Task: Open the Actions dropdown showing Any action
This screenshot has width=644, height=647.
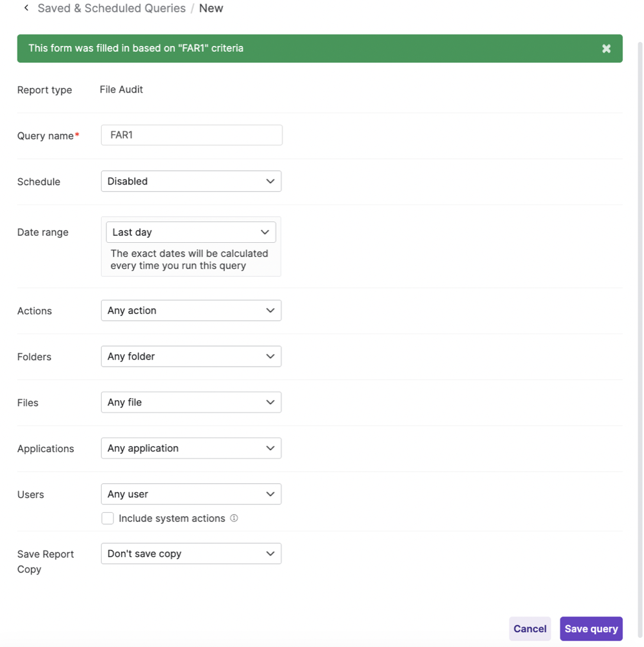Action: pos(190,311)
